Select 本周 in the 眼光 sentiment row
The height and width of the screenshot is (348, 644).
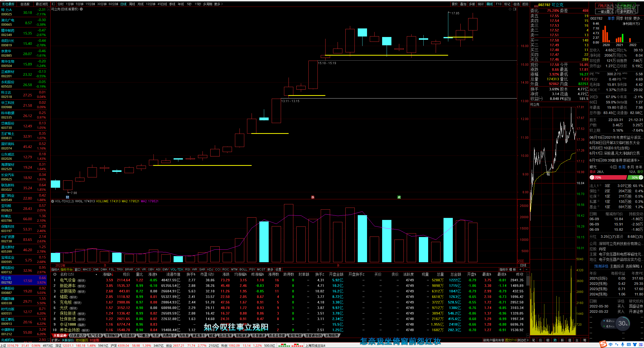tap(622, 167)
